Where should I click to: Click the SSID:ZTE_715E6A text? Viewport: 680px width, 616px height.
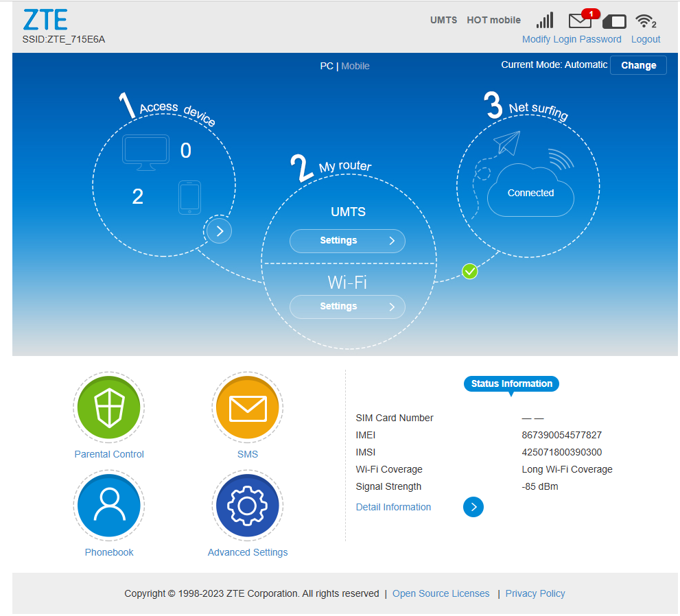(x=64, y=40)
